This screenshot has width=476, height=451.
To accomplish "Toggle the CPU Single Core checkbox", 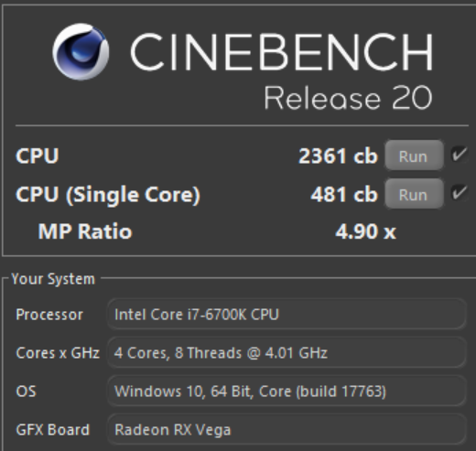I will (x=460, y=193).
